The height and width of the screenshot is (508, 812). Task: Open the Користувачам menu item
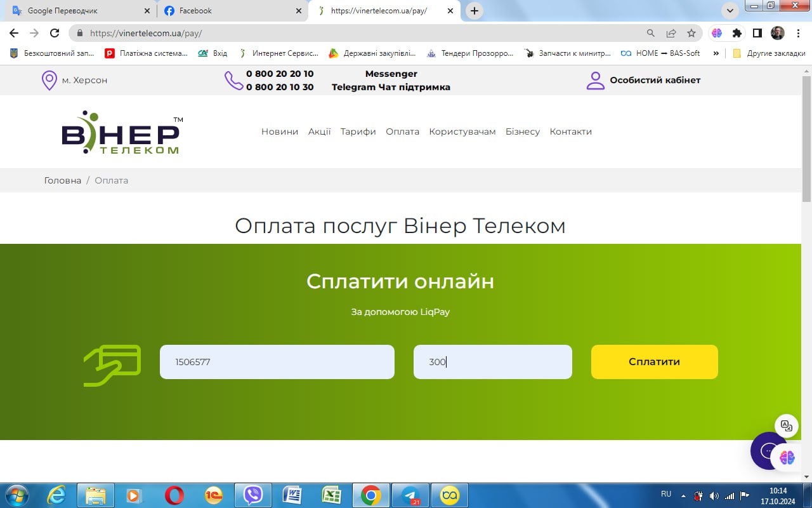click(x=462, y=131)
